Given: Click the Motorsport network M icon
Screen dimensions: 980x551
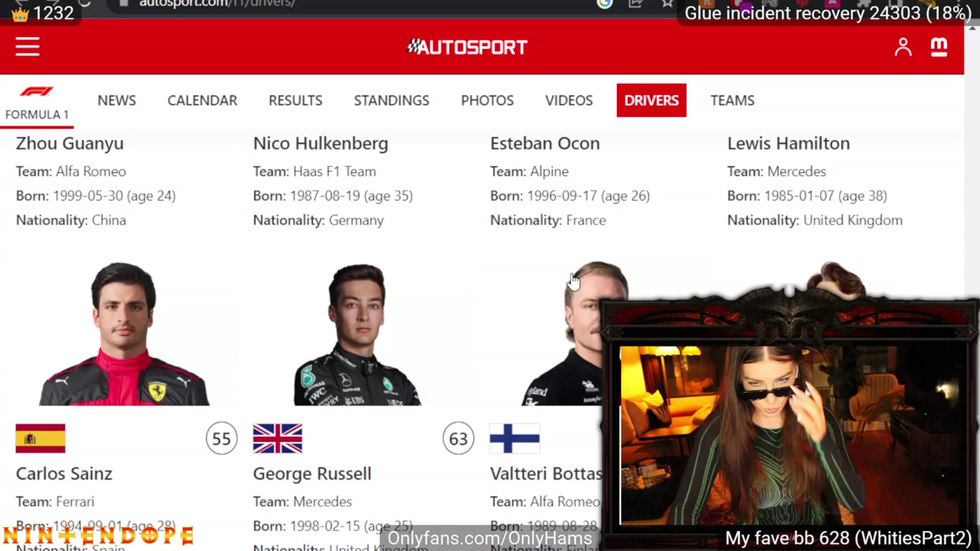Looking at the screenshot, I should 939,47.
